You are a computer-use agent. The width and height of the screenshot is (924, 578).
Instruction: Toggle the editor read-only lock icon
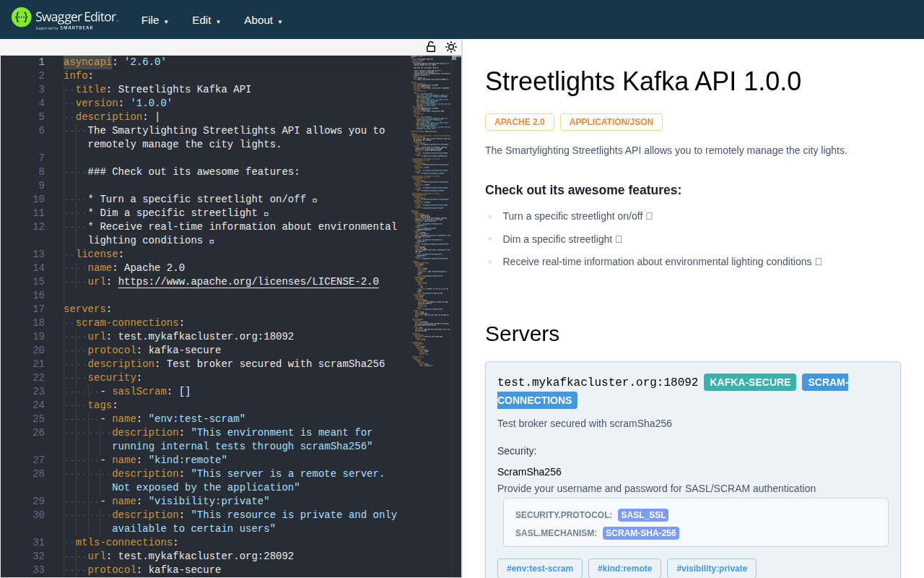(431, 47)
